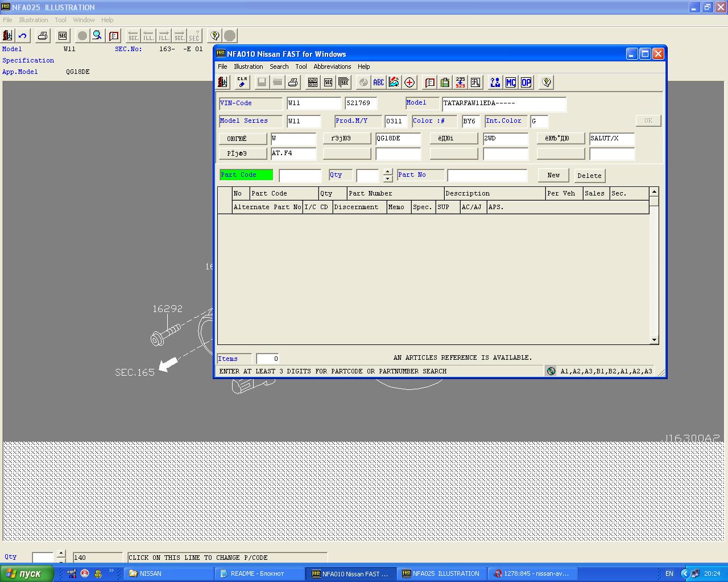This screenshot has width=728, height=582.
Task: Click the exit door icon in NFA010 toolbar
Action: tap(223, 82)
